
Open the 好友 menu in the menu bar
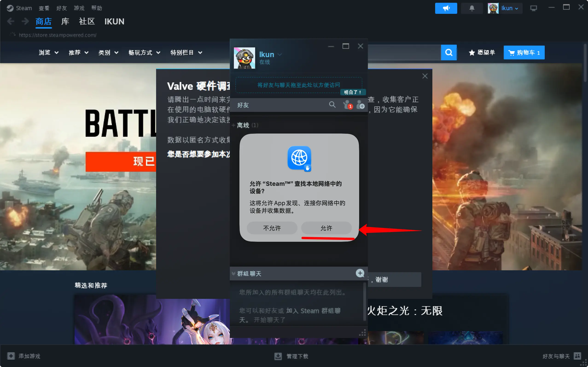coord(61,8)
